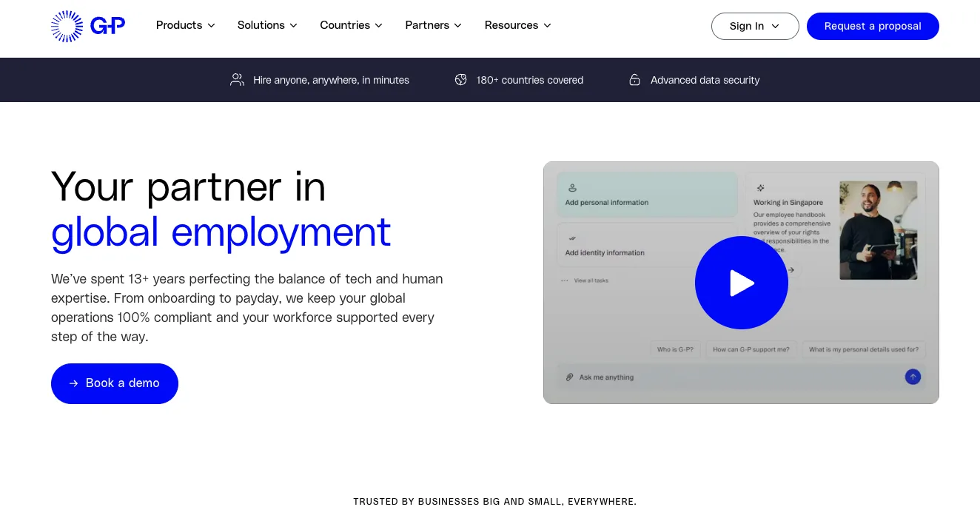Click the How can G-P support me? chip

[751, 349]
